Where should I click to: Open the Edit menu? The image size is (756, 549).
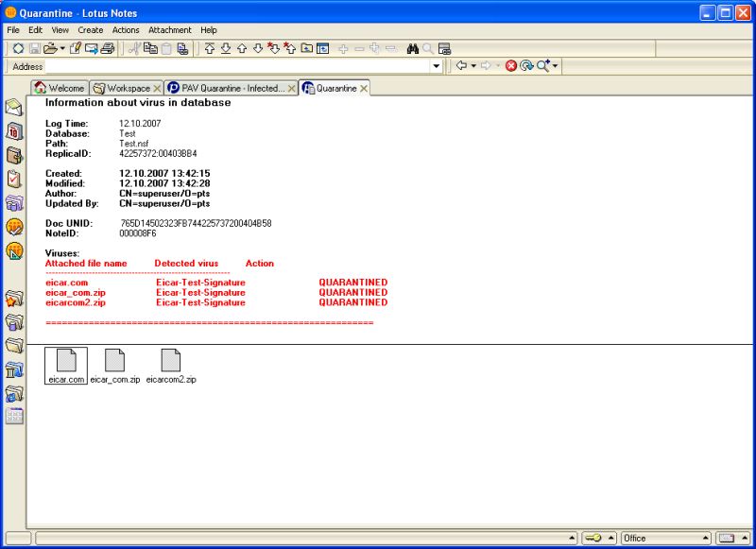tap(35, 30)
